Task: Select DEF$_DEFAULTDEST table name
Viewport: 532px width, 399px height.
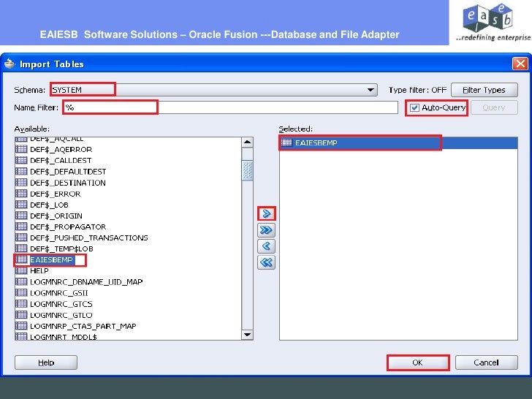Action: click(x=68, y=171)
